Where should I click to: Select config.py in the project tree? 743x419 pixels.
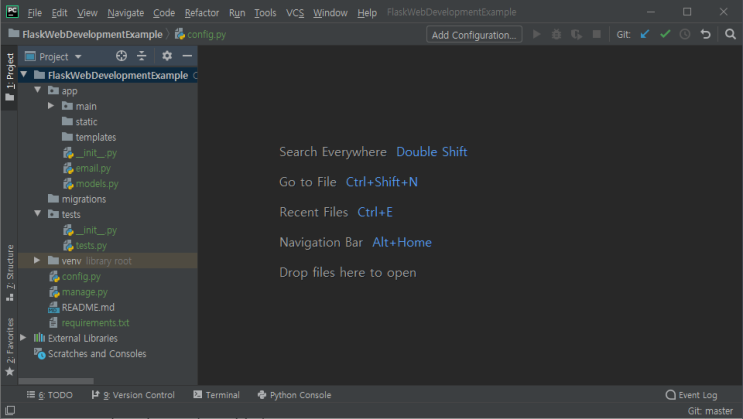[x=81, y=276]
